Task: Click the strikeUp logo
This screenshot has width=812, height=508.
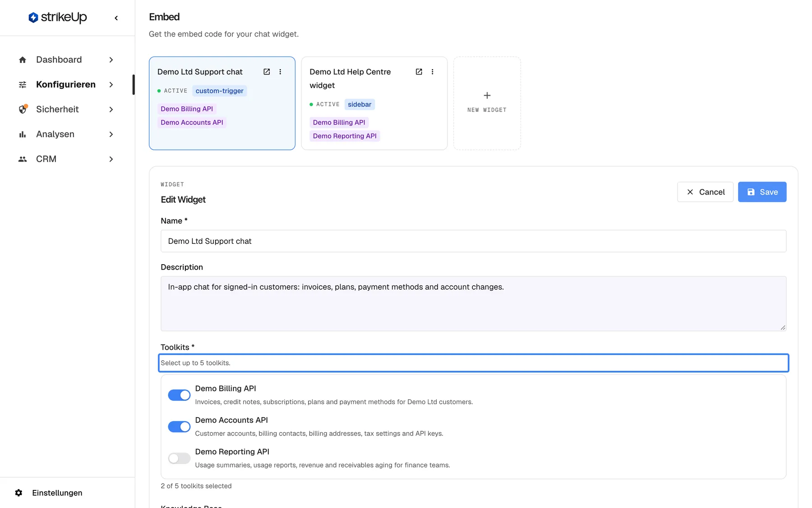Action: point(58,18)
